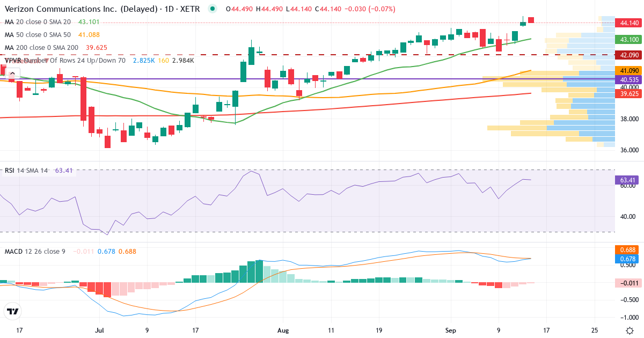The width and height of the screenshot is (644, 338).
Task: Click the orange 41.090 price axis label
Action: tap(629, 71)
